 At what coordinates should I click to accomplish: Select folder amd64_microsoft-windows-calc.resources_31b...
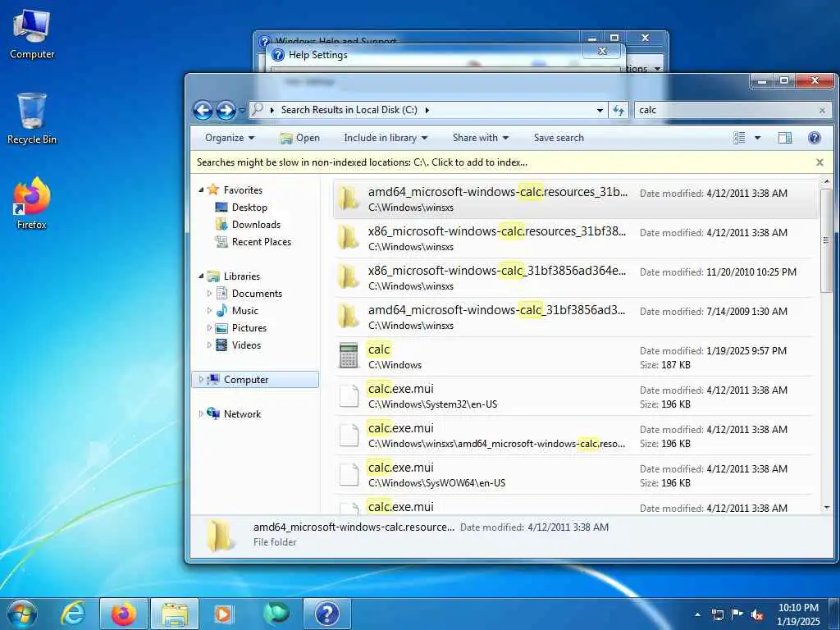575,199
